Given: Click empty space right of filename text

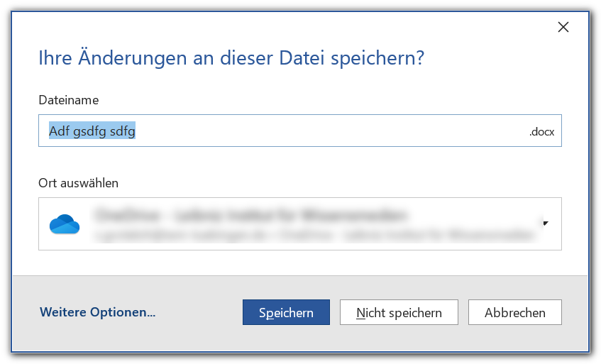Looking at the screenshot, I should pos(319,131).
